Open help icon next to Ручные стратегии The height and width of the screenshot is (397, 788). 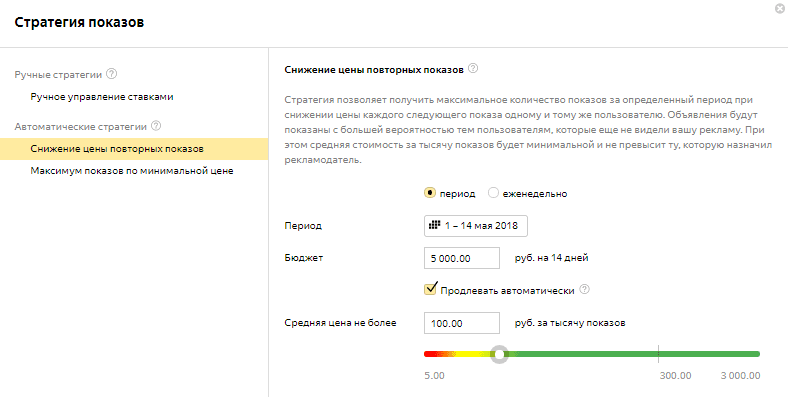[x=112, y=74]
